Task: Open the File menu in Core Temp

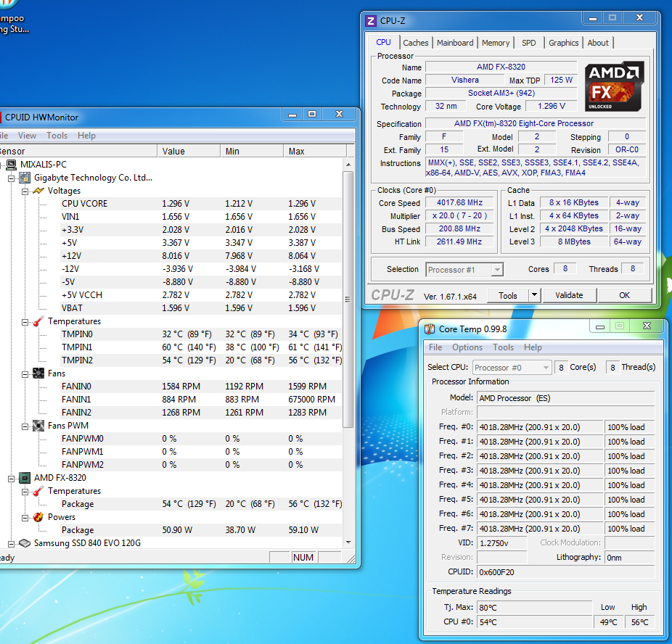Action: [x=435, y=347]
